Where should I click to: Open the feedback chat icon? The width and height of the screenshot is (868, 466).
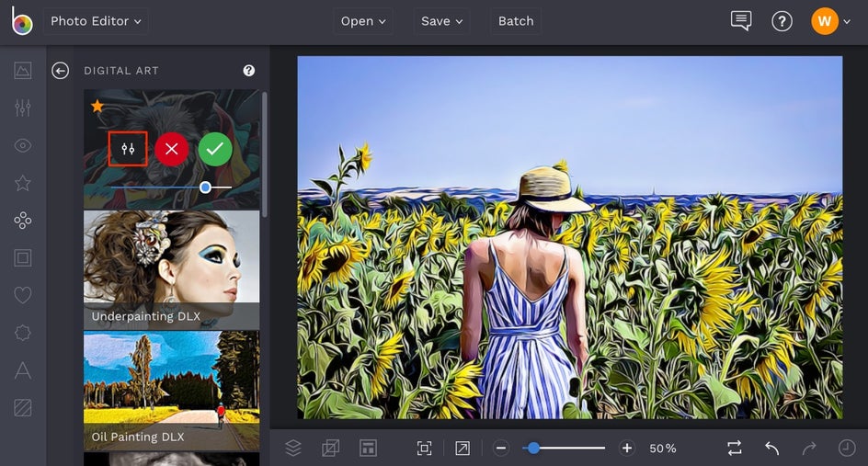coord(741,21)
